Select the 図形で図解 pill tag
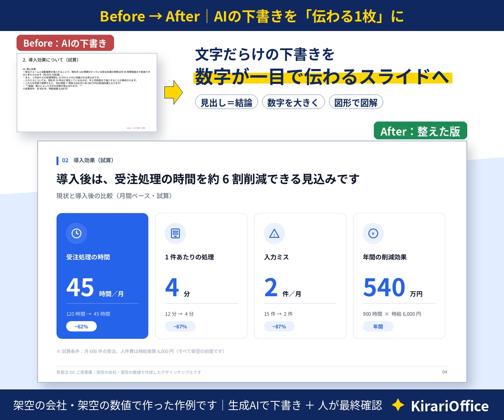The image size is (504, 420). tap(356, 102)
